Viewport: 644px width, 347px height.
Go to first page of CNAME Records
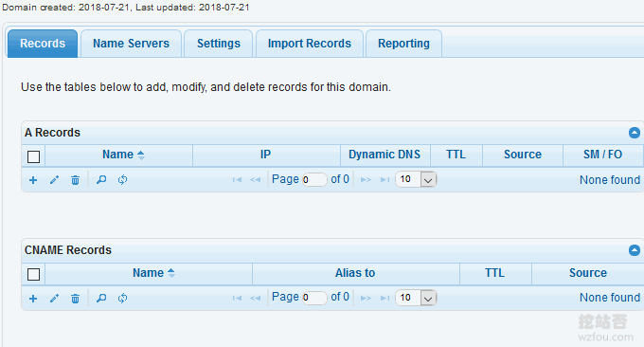[237, 298]
